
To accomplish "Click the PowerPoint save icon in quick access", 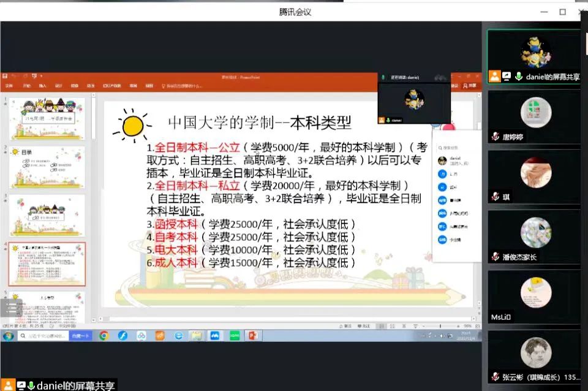I will (5, 77).
